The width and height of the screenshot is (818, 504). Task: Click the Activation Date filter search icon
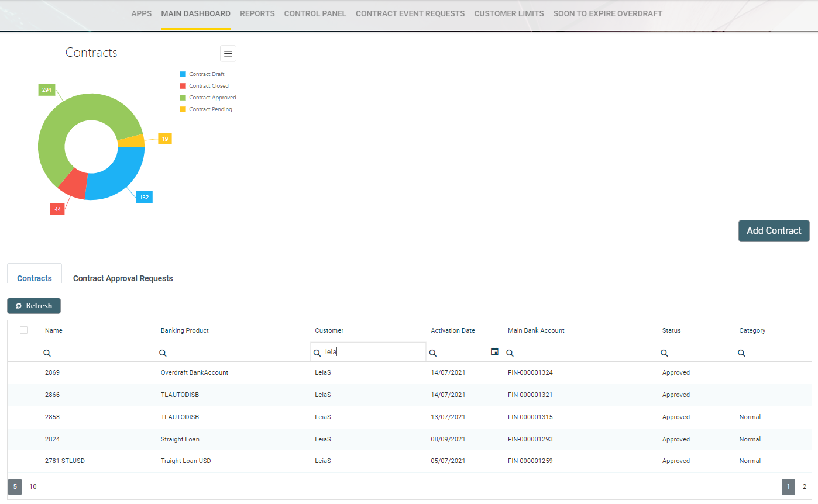pyautogui.click(x=433, y=353)
